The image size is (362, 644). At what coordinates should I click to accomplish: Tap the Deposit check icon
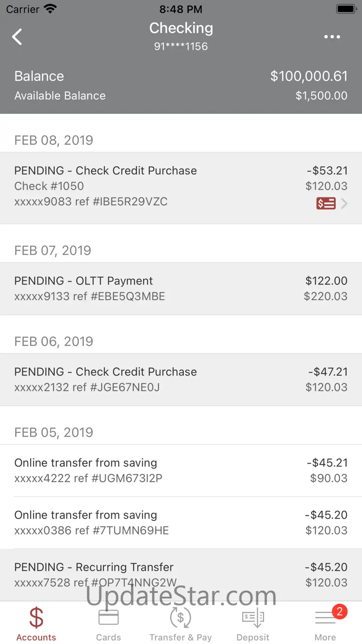[x=253, y=618]
